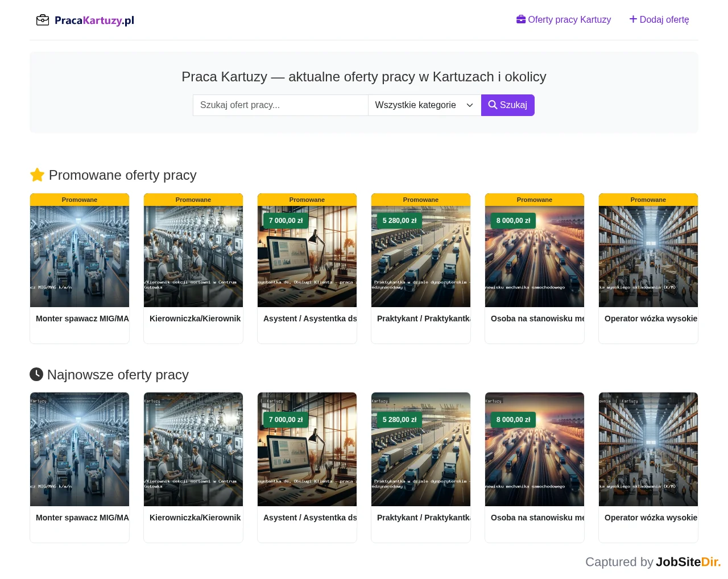This screenshot has height=579, width=728.
Task: Click promoted Praktykant / Praktykantka title
Action: tap(424, 319)
